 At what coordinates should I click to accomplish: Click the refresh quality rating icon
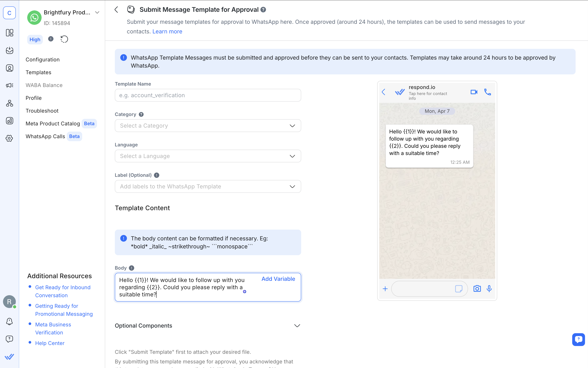pyautogui.click(x=64, y=39)
